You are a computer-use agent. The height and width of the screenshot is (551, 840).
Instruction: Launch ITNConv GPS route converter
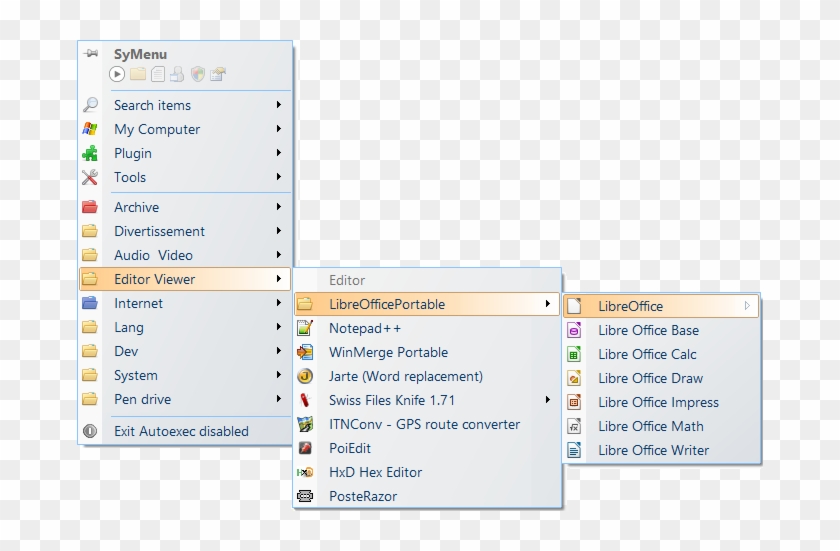coord(424,424)
